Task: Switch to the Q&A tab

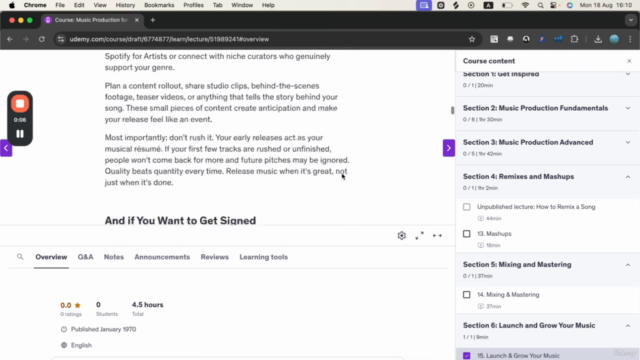Action: tap(85, 257)
